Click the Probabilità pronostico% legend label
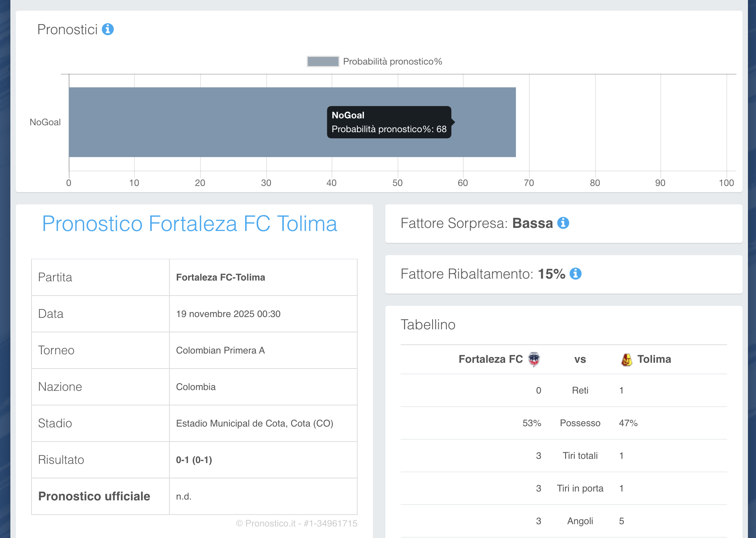Screen dimensions: 756x538 click(x=392, y=61)
